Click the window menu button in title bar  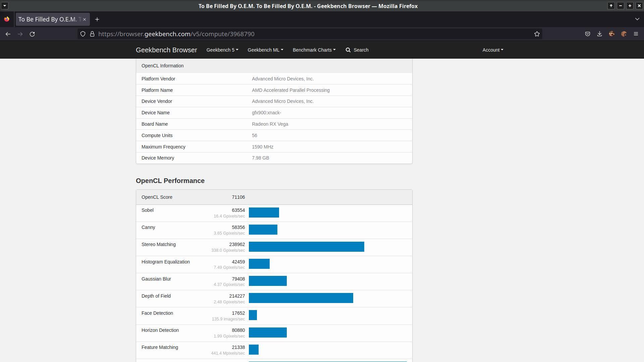(5, 6)
